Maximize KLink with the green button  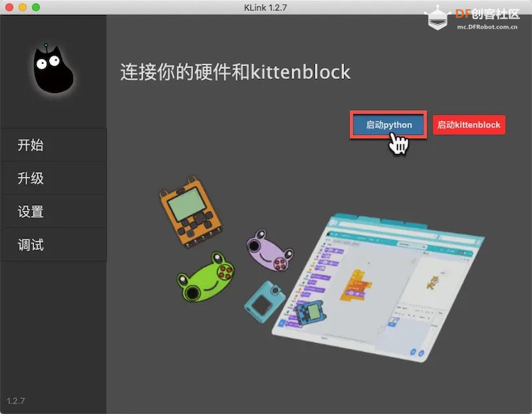35,7
